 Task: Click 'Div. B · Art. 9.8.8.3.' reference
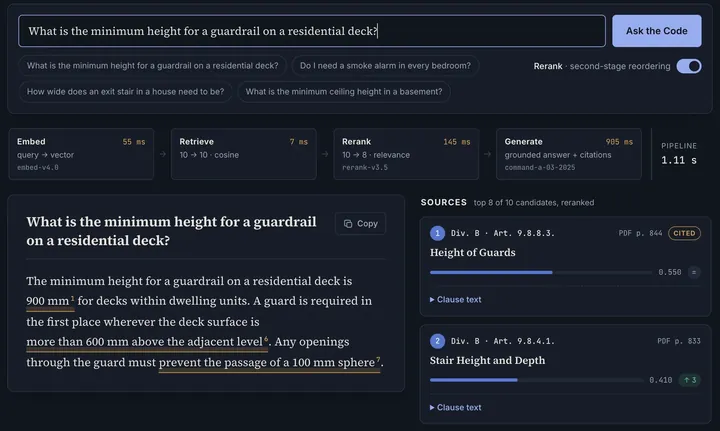tap(502, 233)
